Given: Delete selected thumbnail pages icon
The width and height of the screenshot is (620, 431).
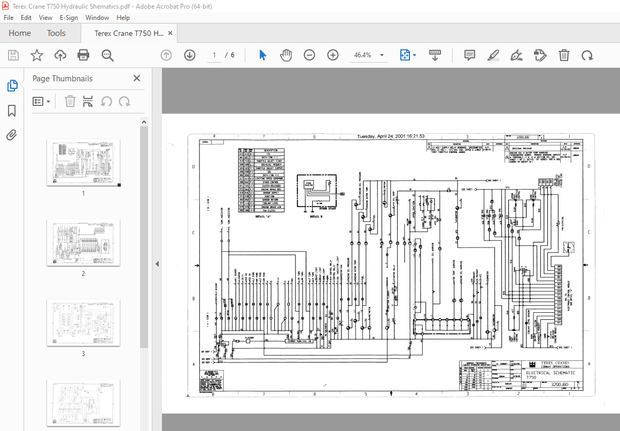Looking at the screenshot, I should (x=70, y=102).
